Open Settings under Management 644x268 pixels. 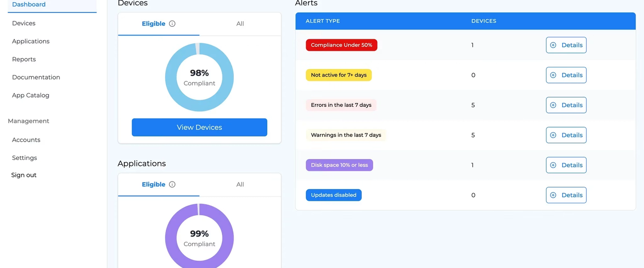(x=25, y=158)
